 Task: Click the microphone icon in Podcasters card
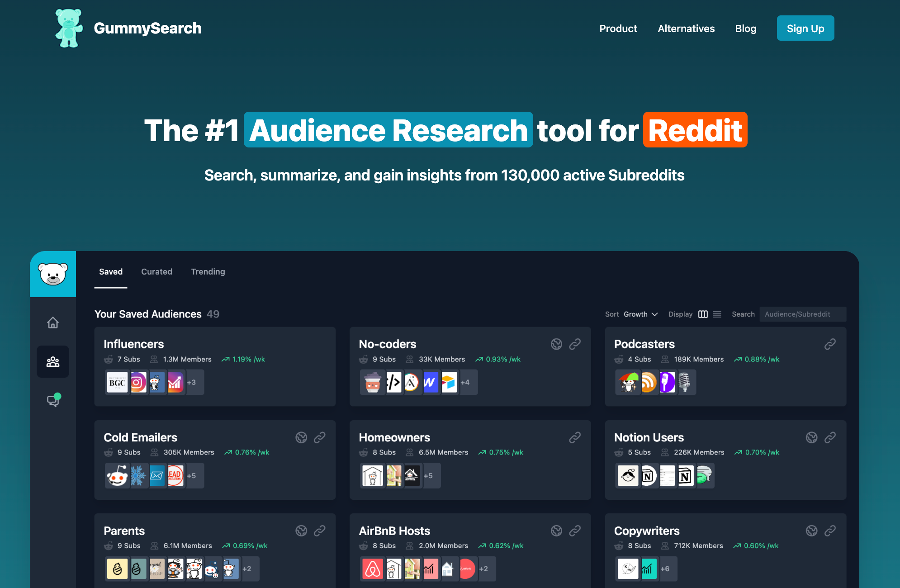[684, 383]
